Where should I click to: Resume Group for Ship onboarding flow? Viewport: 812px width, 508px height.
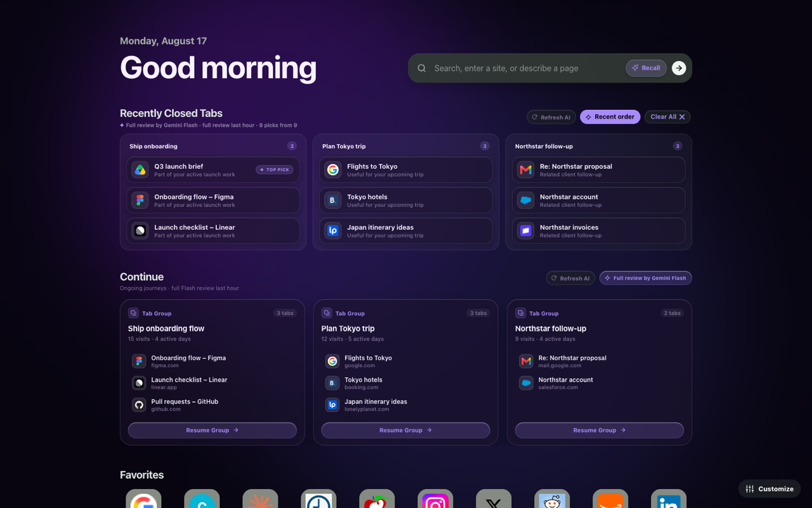point(212,430)
